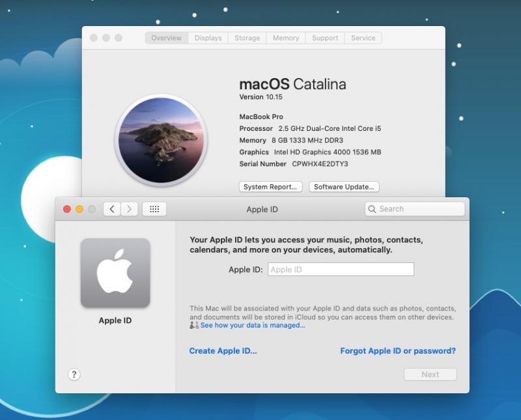This screenshot has height=420, width=521.
Task: Open See how your data is managed link
Action: click(253, 325)
